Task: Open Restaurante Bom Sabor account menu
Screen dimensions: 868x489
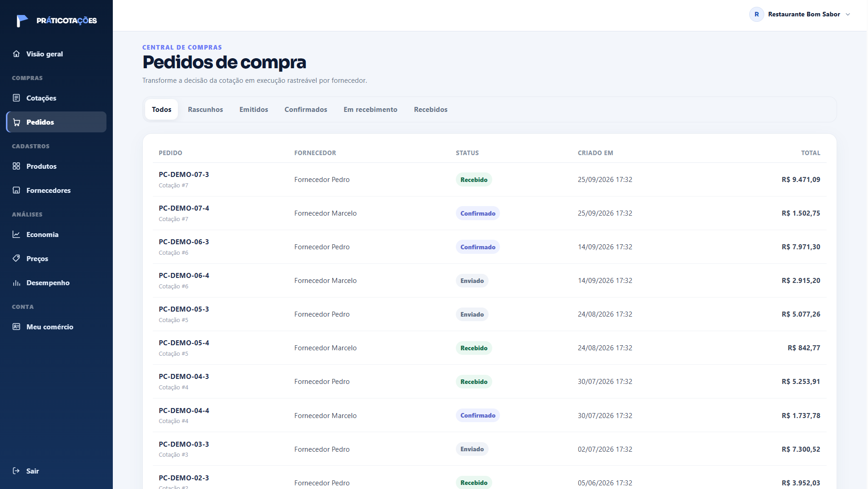Action: (x=800, y=14)
